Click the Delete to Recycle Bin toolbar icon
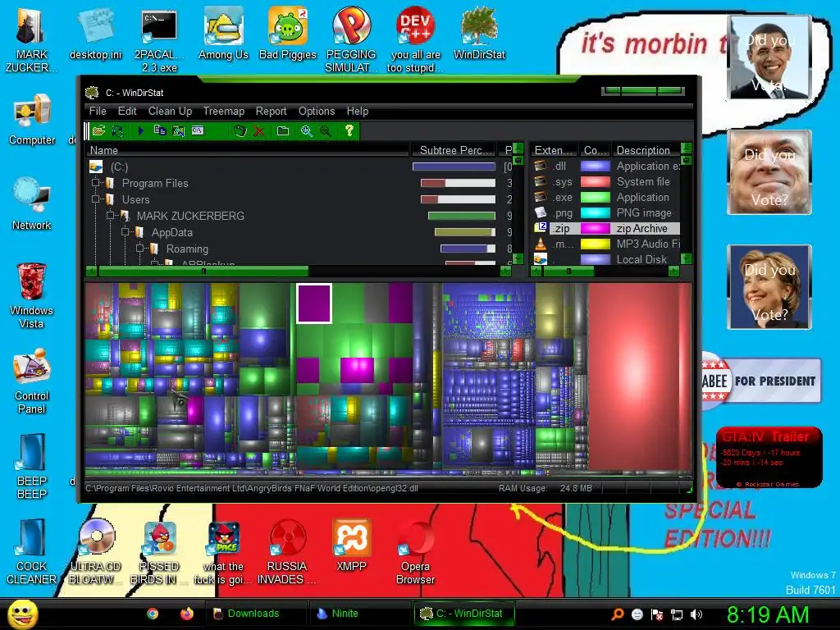 [x=240, y=130]
